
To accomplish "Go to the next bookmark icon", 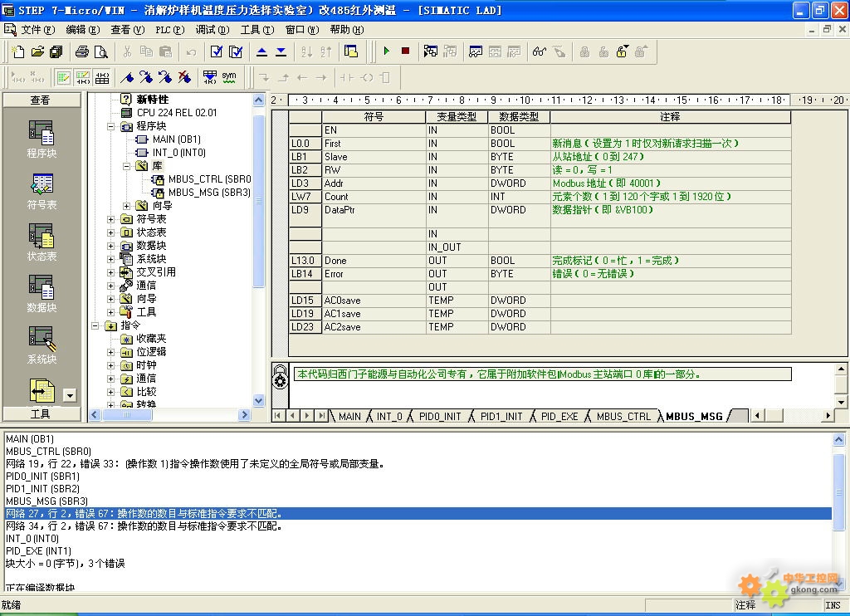I will click(146, 77).
